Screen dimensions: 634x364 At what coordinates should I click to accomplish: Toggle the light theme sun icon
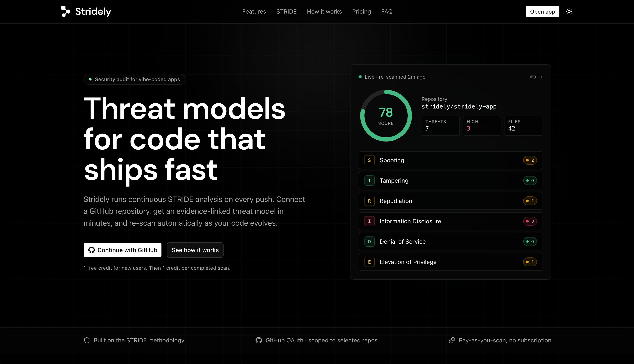click(x=569, y=11)
